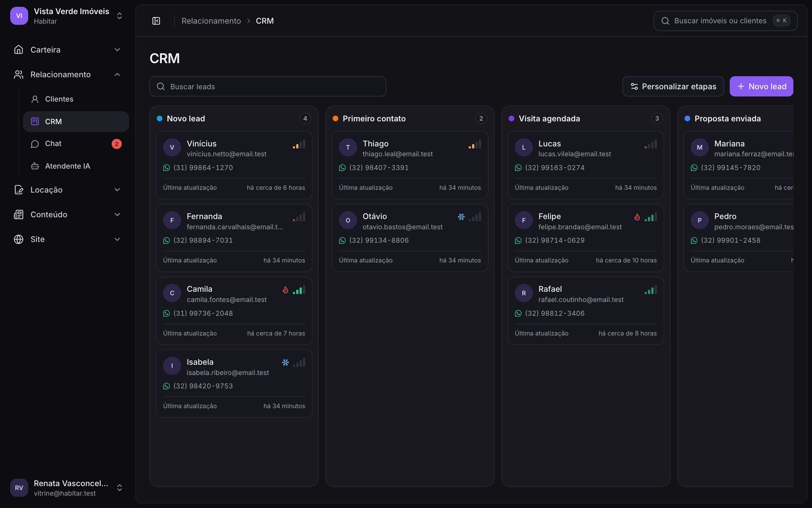Open Renata Vasconcelos account menu
The width and height of the screenshot is (812, 508).
coord(67,488)
